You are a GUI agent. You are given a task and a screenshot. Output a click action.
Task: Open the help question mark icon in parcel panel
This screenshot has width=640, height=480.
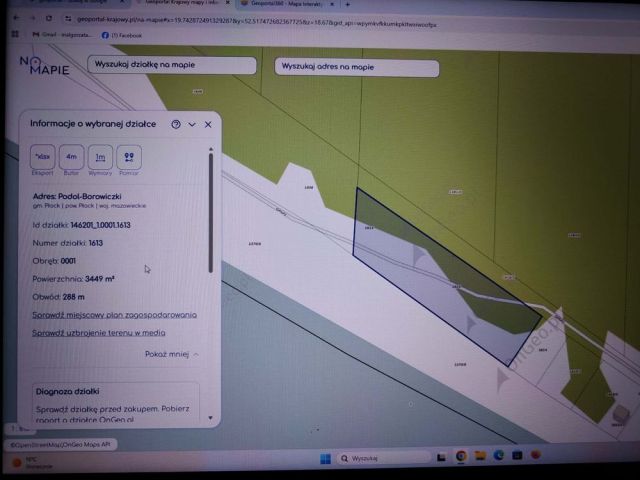176,124
